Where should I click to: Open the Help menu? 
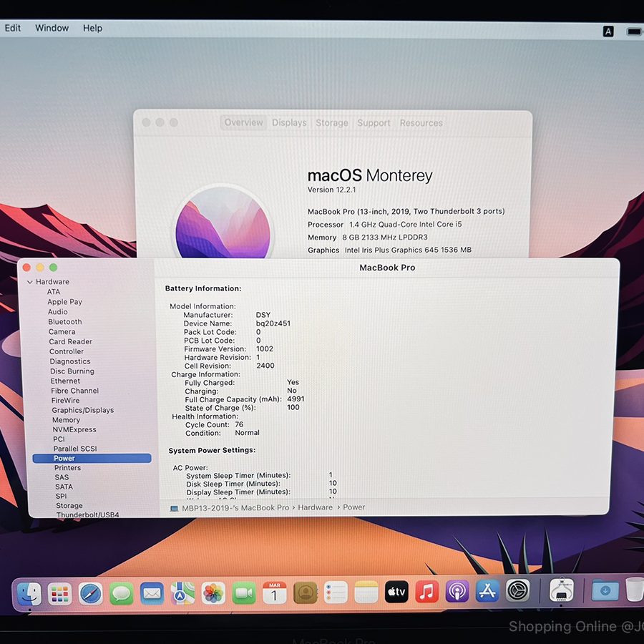tap(92, 28)
